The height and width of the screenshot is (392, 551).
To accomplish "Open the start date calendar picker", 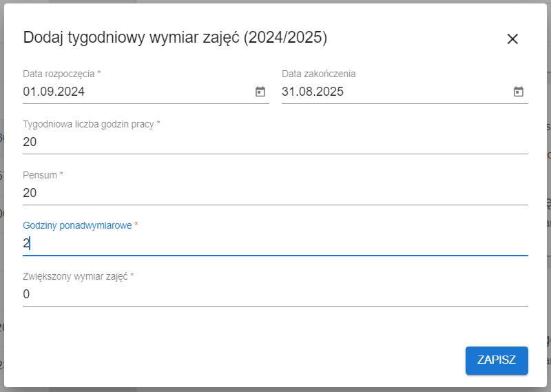I will tap(260, 92).
